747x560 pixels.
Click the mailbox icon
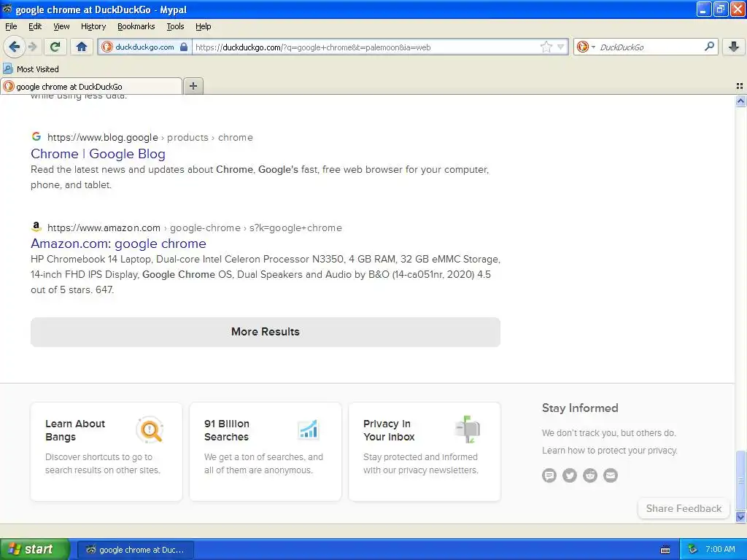coord(468,429)
